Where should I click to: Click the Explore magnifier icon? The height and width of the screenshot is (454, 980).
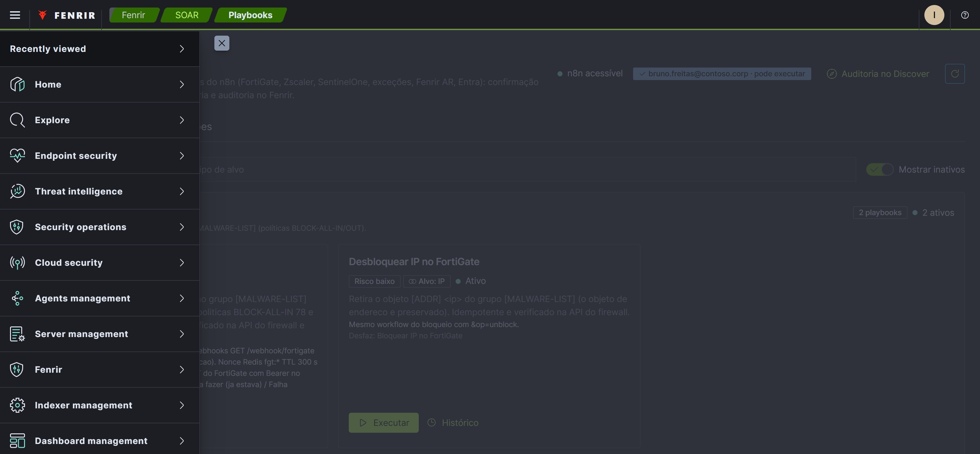[x=17, y=120]
